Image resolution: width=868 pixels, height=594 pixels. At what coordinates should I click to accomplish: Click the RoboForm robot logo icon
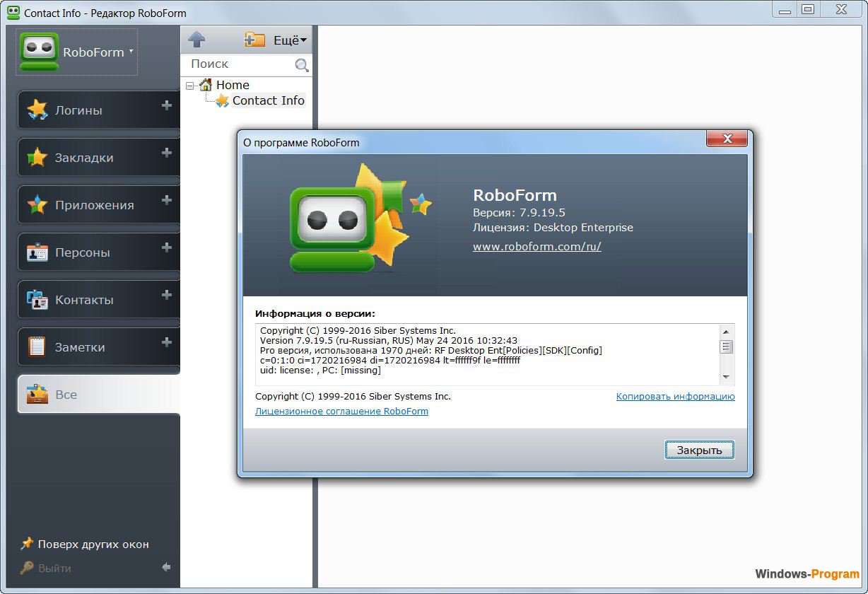(x=39, y=52)
